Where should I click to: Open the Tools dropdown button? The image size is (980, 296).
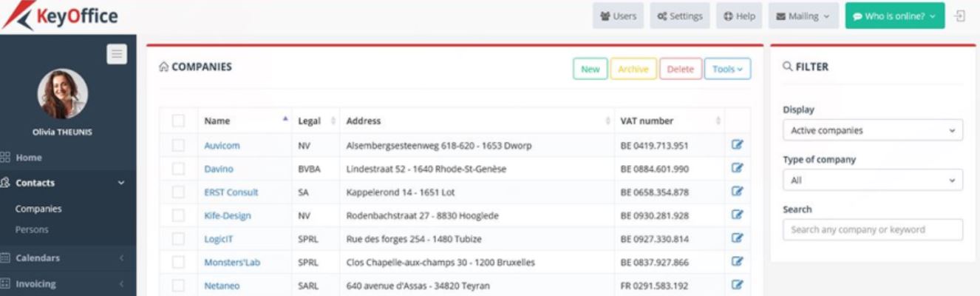click(727, 69)
